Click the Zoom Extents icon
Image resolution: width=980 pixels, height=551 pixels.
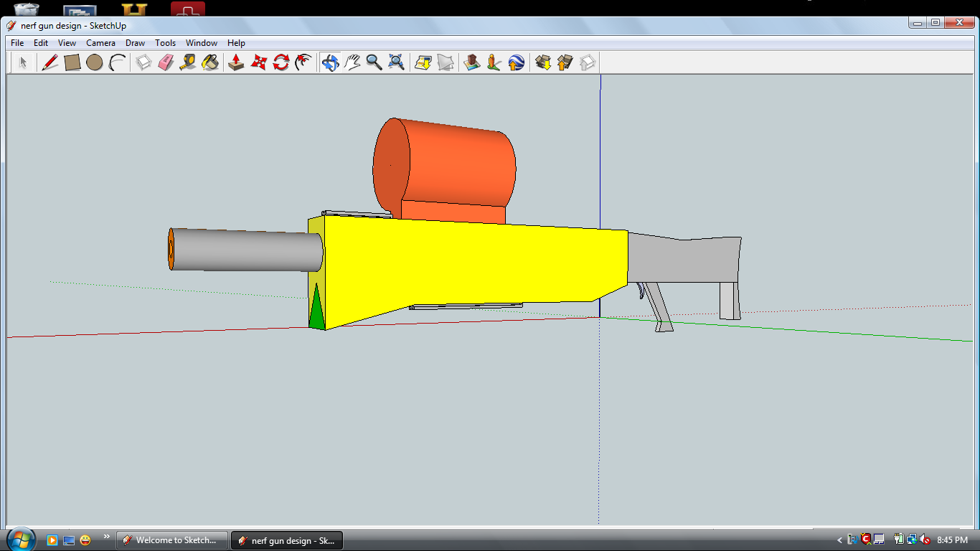[396, 62]
